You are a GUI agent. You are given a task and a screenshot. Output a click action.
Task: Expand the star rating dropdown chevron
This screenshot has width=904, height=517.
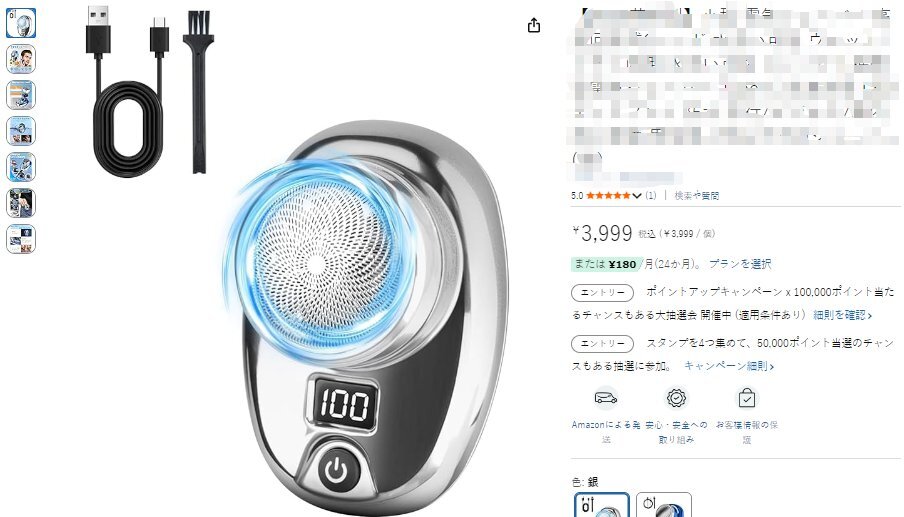point(636,196)
